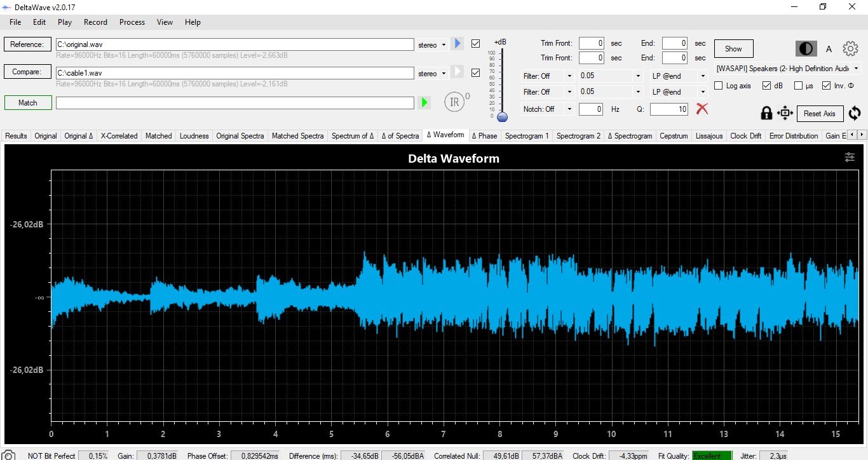Open first 0.05 value dropdown
Screen dimensions: 868x460
[x=610, y=76]
